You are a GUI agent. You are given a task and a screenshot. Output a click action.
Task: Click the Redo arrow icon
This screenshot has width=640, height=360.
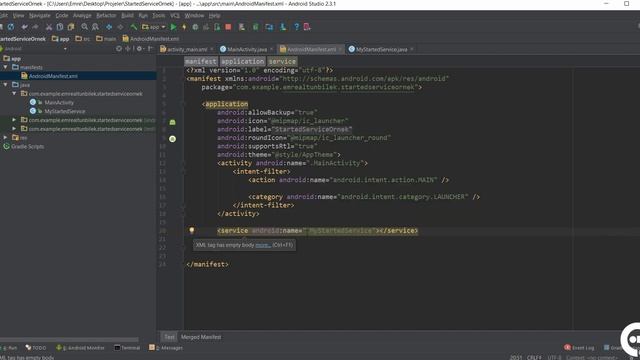[x=36, y=27]
